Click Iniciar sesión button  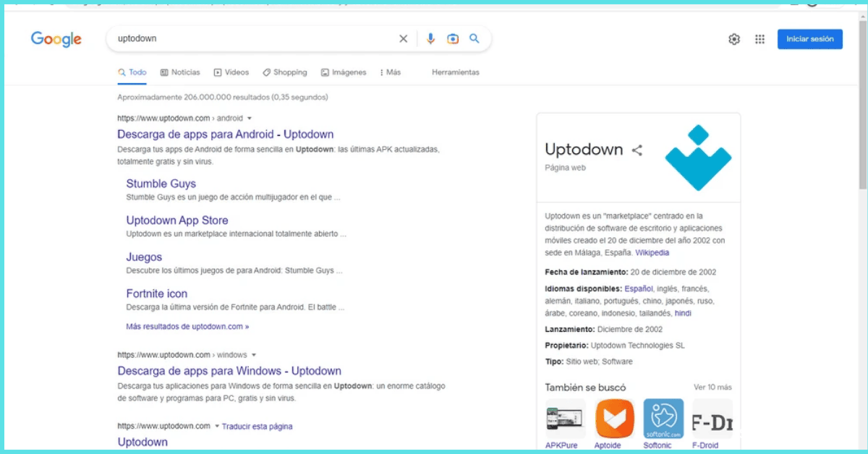pyautogui.click(x=810, y=39)
